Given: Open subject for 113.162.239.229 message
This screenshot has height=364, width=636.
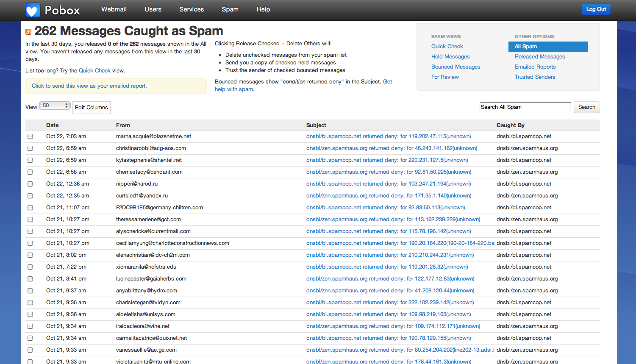Looking at the screenshot, I should 393,220.
